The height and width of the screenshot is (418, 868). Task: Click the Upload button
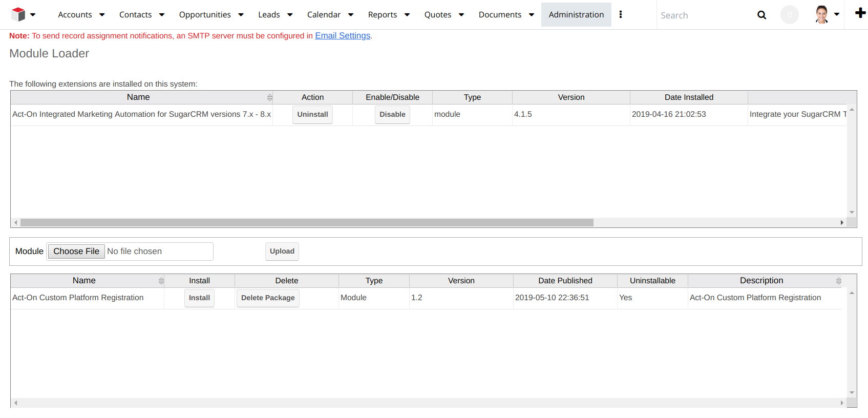(282, 251)
